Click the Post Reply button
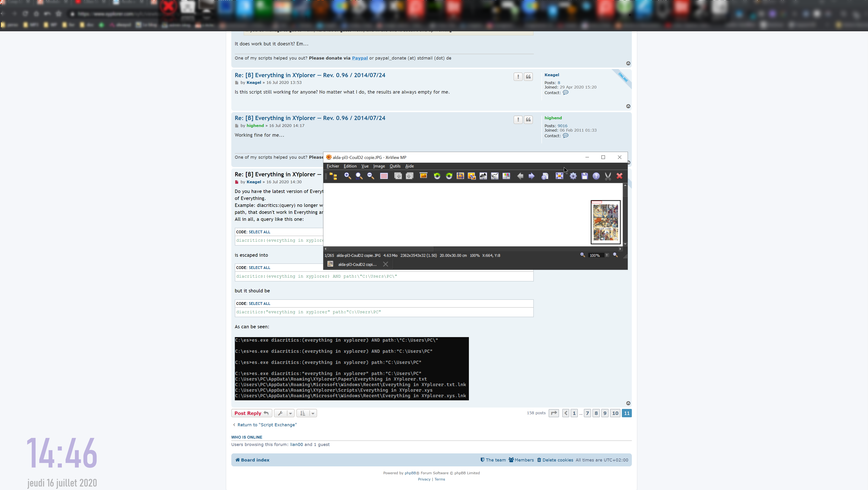Viewport: 868px width, 490px height. click(x=251, y=413)
